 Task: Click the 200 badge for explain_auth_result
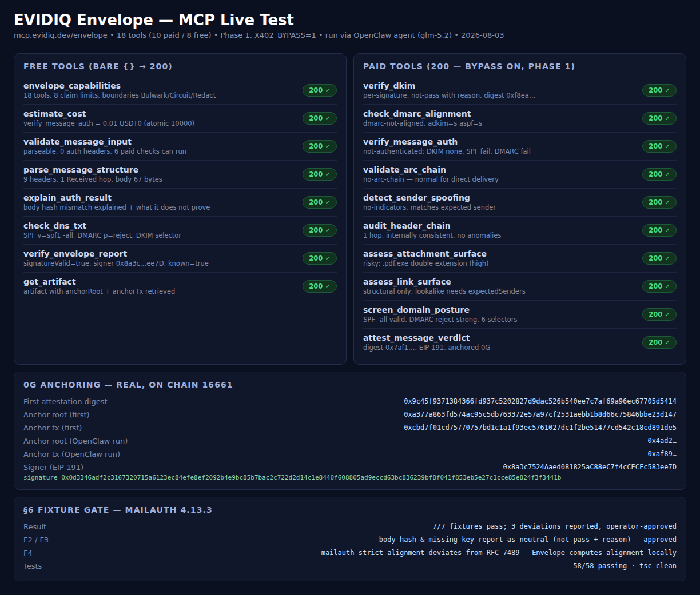pos(319,202)
